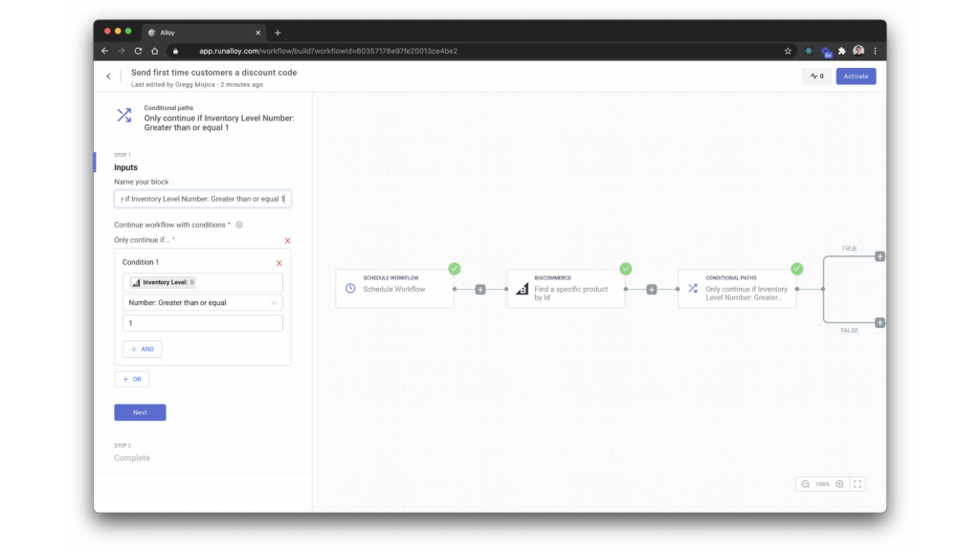The width and height of the screenshot is (980, 551).
Task: Click the plus icon between Schedule Workflow and BigCommerce
Action: (x=479, y=288)
